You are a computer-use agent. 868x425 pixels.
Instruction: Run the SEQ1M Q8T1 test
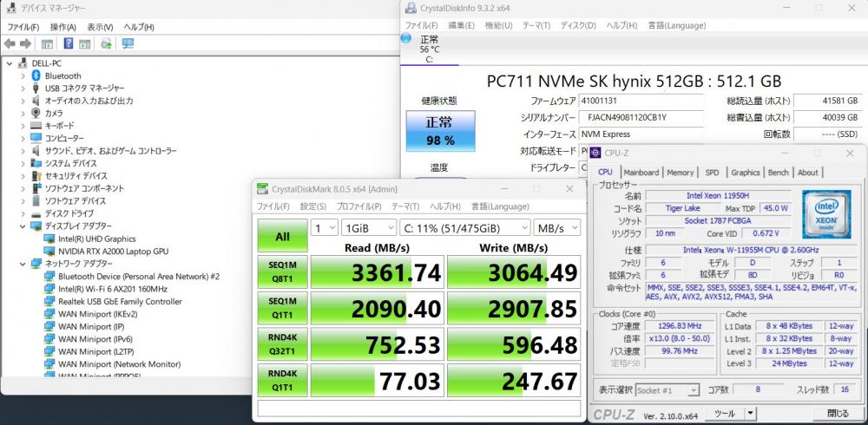click(282, 271)
